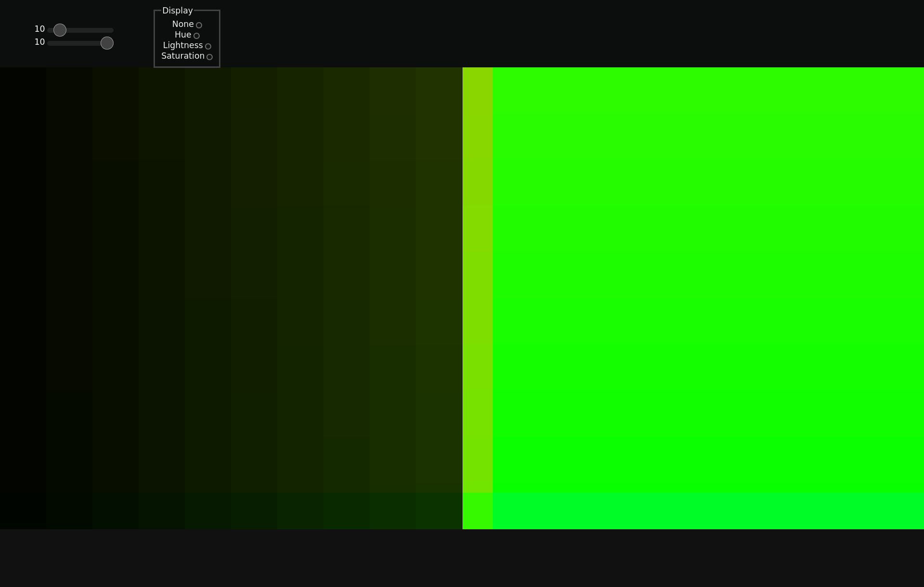This screenshot has width=924, height=587.
Task: Pick the dark olive column left of divider
Action: (x=438, y=279)
